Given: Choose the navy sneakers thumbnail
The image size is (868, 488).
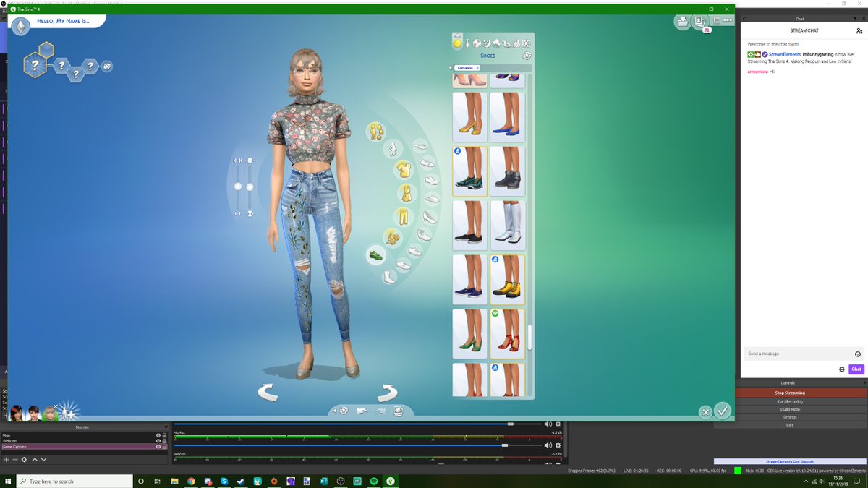Looking at the screenshot, I should tap(469, 280).
